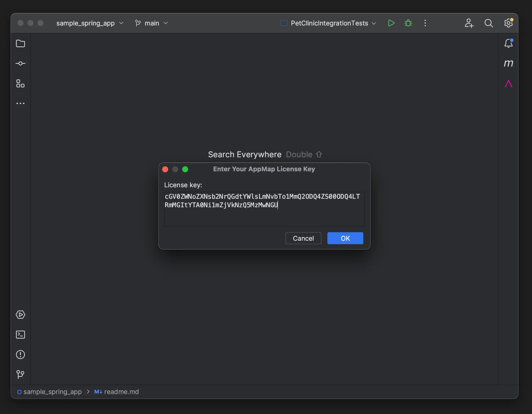This screenshot has width=532, height=414.
Task: Run PetClinicIntegrationTests with the play button
Action: tap(391, 23)
